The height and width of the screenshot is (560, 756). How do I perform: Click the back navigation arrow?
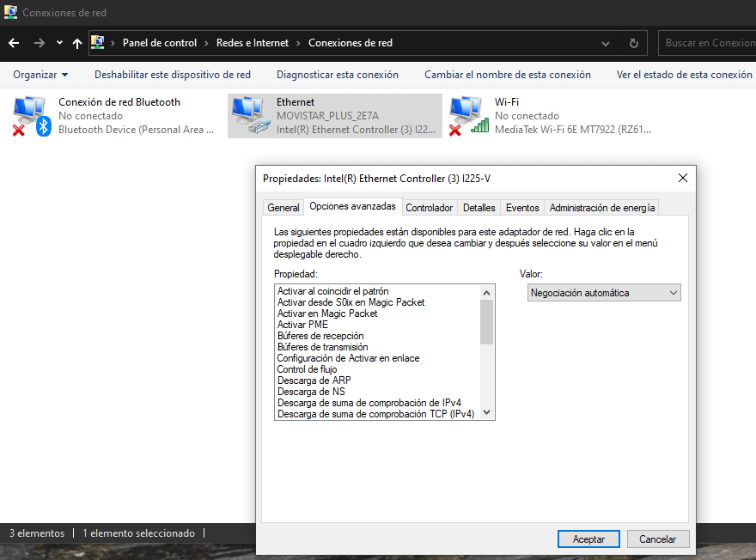tap(14, 42)
